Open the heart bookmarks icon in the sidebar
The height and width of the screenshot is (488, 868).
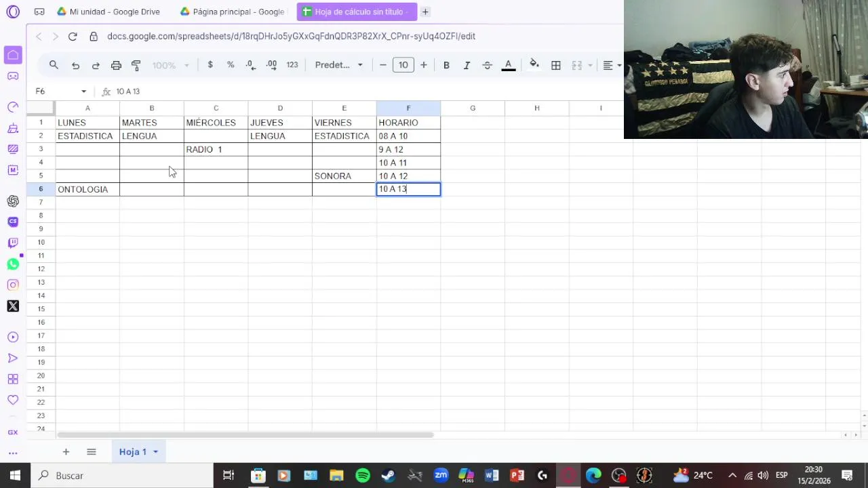(13, 400)
